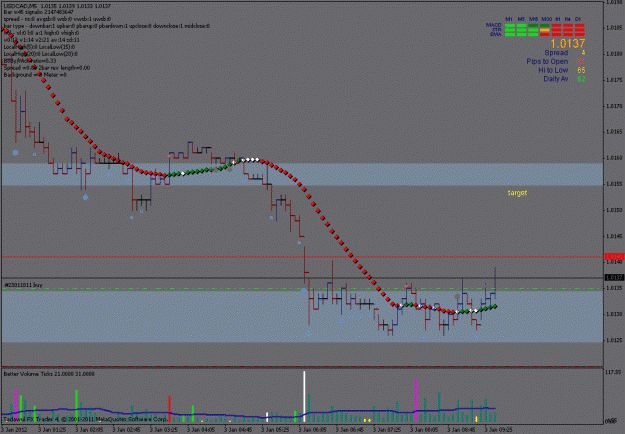Click the tall magenta volume bar near 08:05
The height and width of the screenshot is (434, 625).
pos(416,401)
